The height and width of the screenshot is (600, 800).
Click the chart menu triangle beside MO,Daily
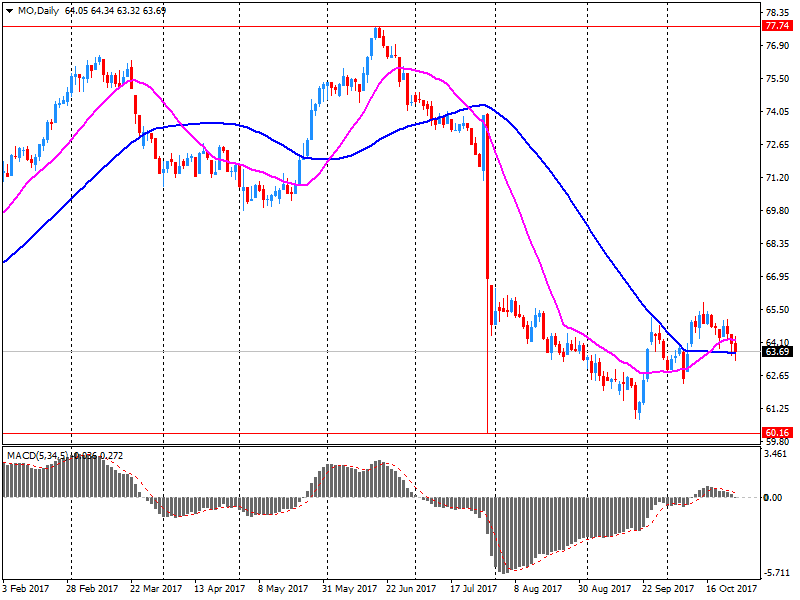(9, 11)
